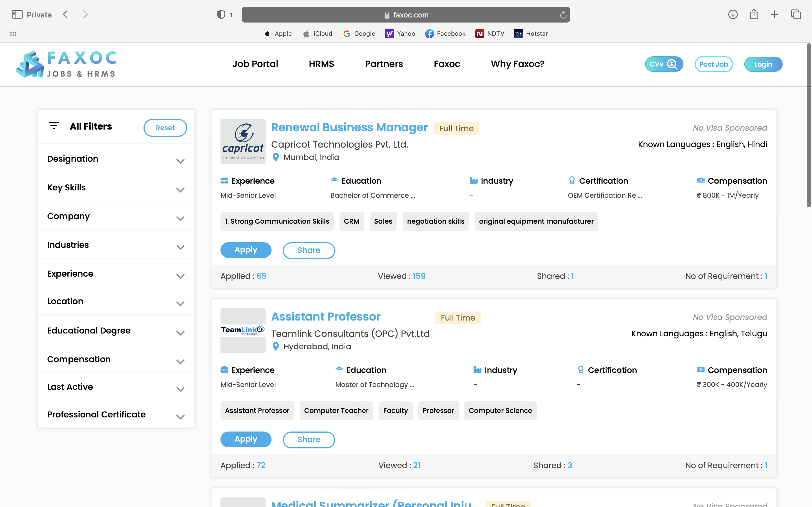Viewport: 812px width, 507px height.
Task: Click the Faxoc logo
Action: click(x=67, y=64)
